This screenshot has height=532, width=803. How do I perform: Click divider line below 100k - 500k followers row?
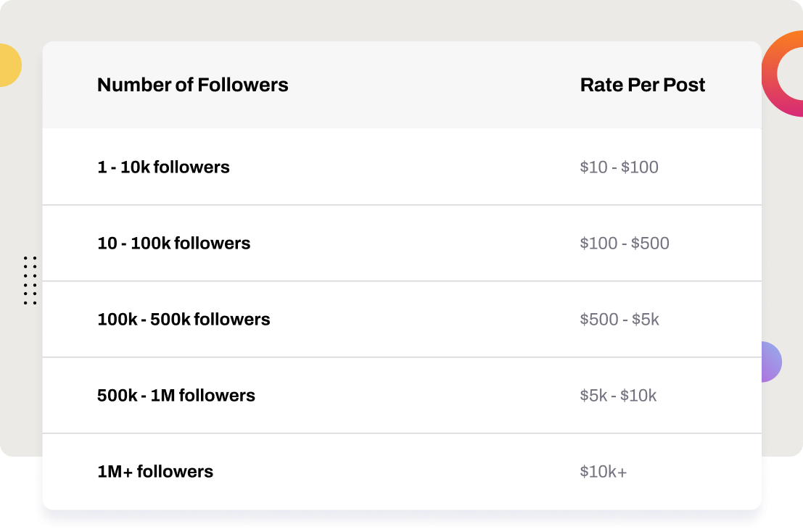[x=402, y=357]
